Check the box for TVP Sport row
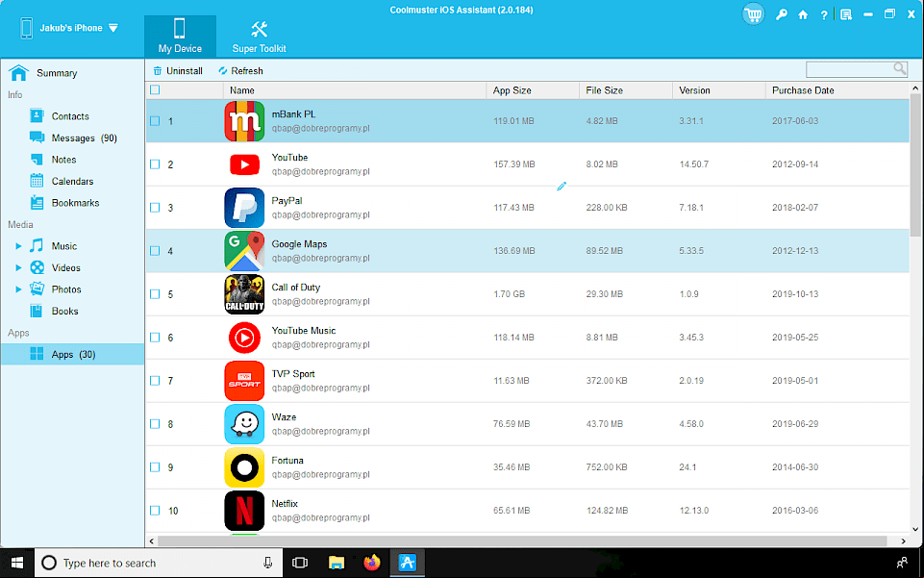The height and width of the screenshot is (578, 924). [155, 381]
